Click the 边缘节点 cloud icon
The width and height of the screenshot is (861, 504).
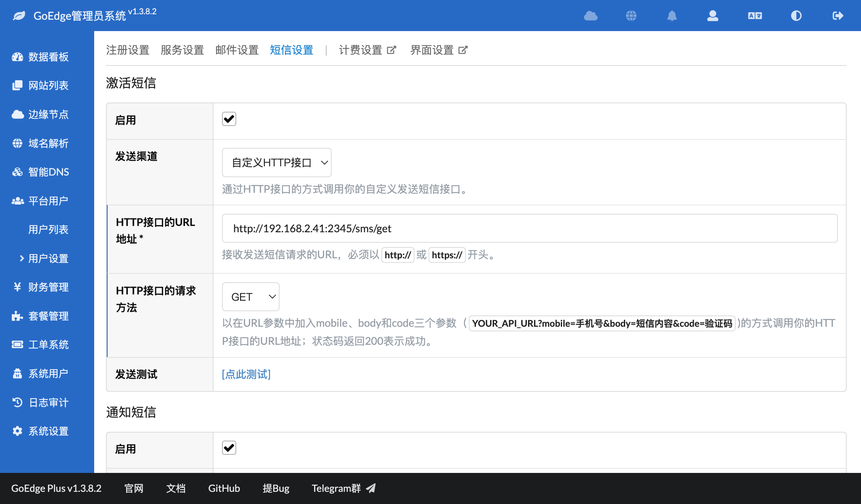[17, 115]
